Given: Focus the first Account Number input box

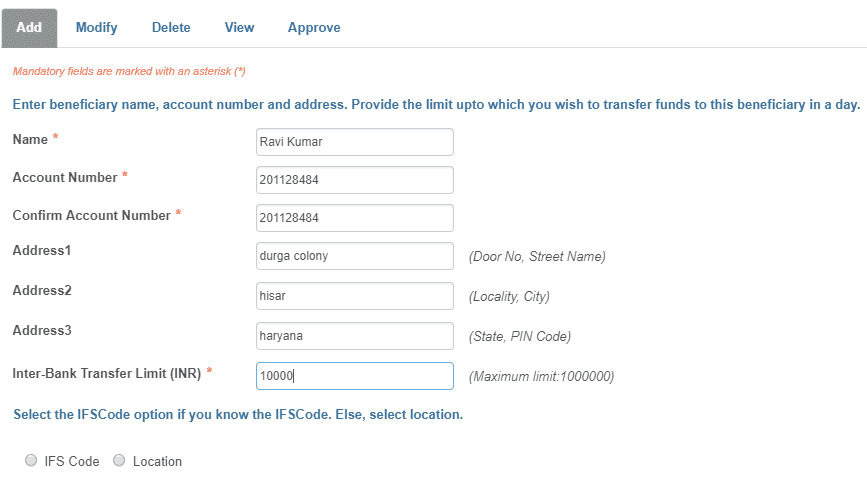Looking at the screenshot, I should [x=354, y=180].
